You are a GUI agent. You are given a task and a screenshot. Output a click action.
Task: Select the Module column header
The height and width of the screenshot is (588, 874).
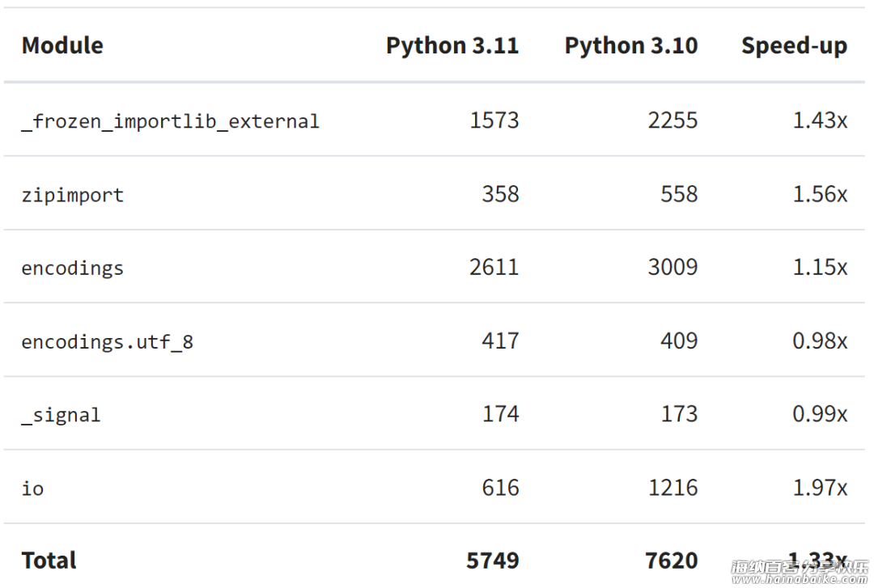pyautogui.click(x=62, y=45)
